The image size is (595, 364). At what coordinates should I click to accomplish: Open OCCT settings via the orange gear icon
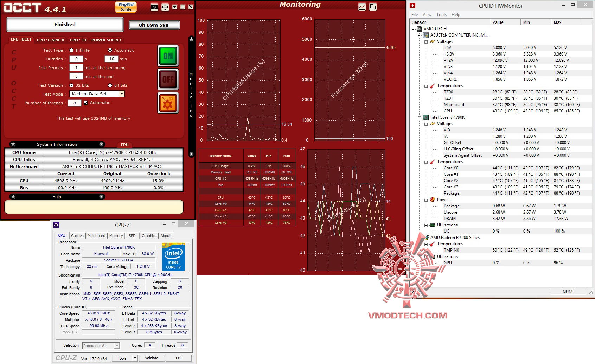pos(168,103)
